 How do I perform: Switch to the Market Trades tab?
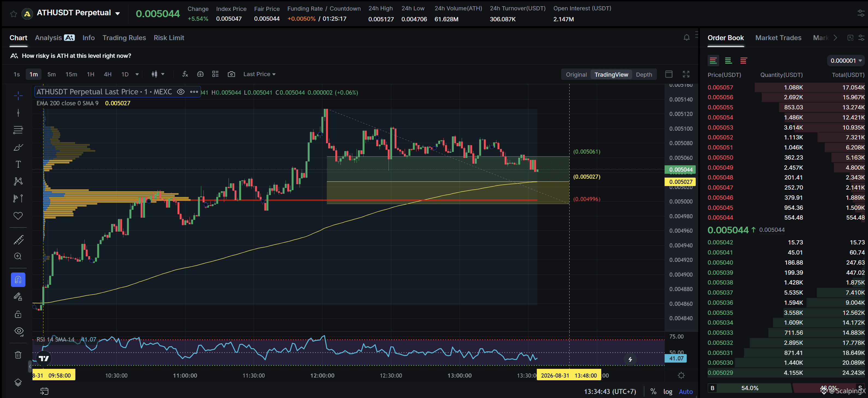tap(778, 38)
